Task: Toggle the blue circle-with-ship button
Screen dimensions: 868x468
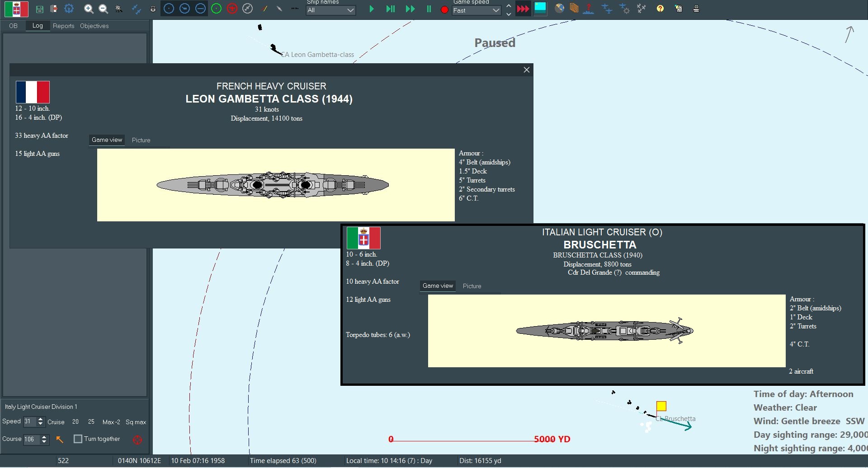Action: click(x=184, y=9)
